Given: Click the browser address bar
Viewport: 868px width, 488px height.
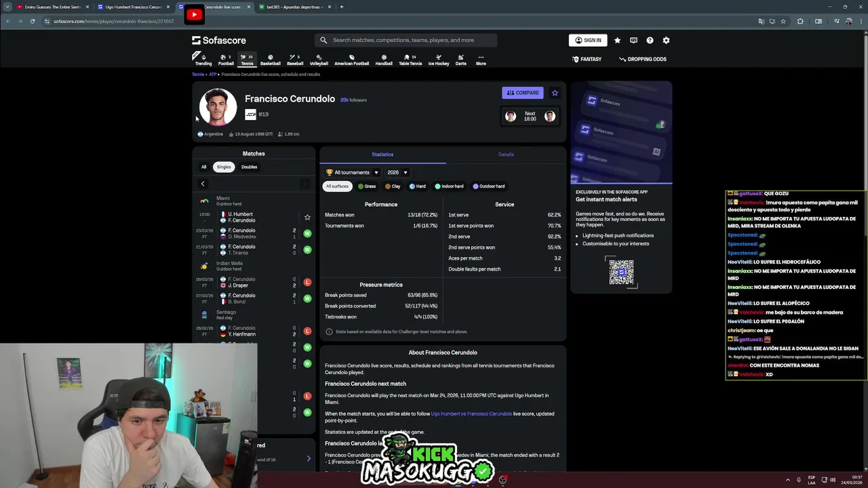Looking at the screenshot, I should [400, 21].
